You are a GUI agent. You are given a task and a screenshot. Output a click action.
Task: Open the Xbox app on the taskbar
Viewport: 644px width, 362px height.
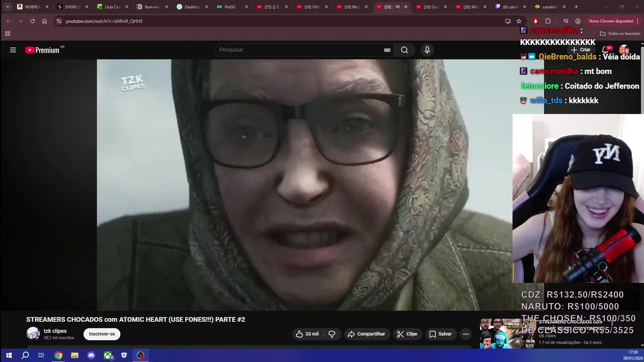click(x=108, y=355)
